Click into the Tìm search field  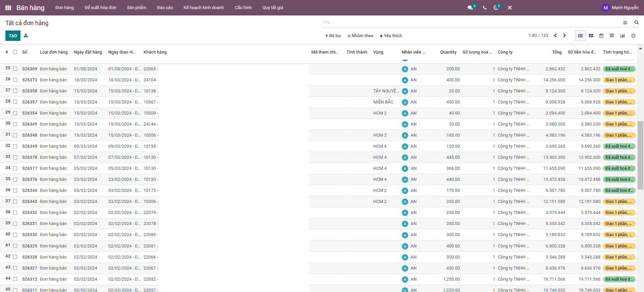470,22
